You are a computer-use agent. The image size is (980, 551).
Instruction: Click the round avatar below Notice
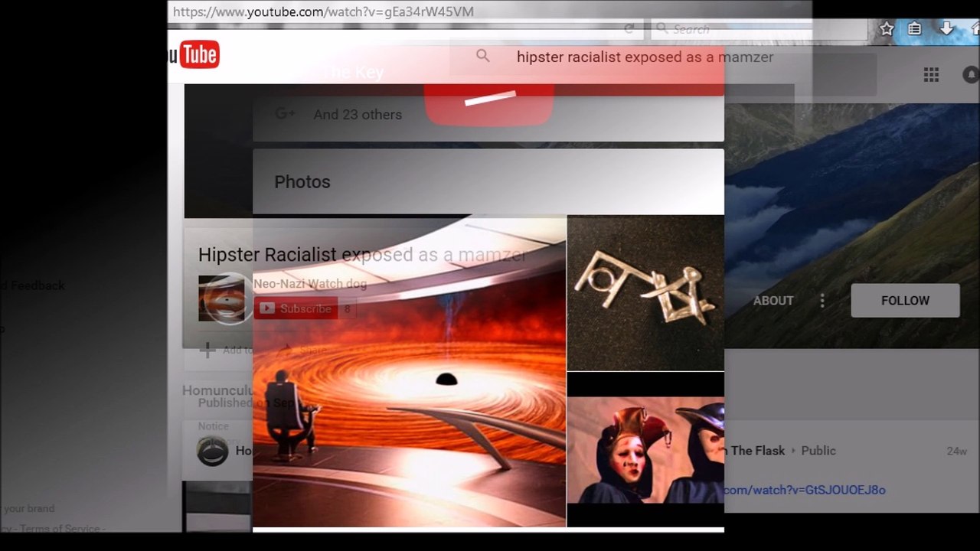click(213, 451)
